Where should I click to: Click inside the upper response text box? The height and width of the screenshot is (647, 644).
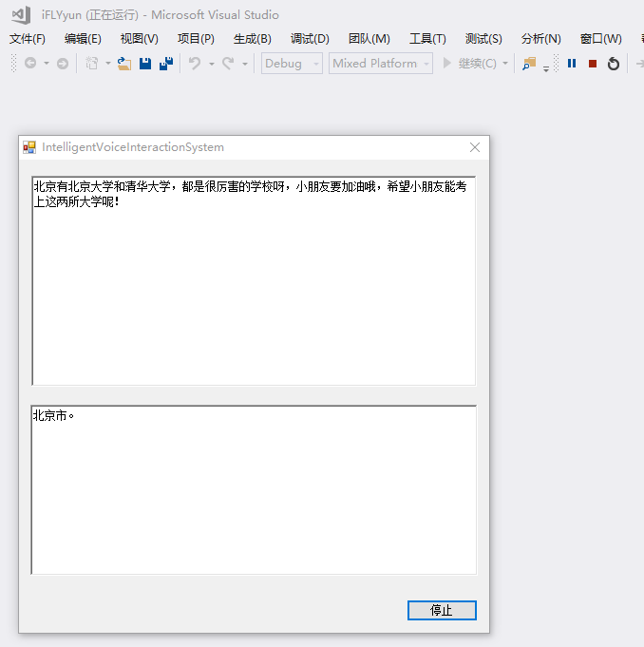click(254, 280)
